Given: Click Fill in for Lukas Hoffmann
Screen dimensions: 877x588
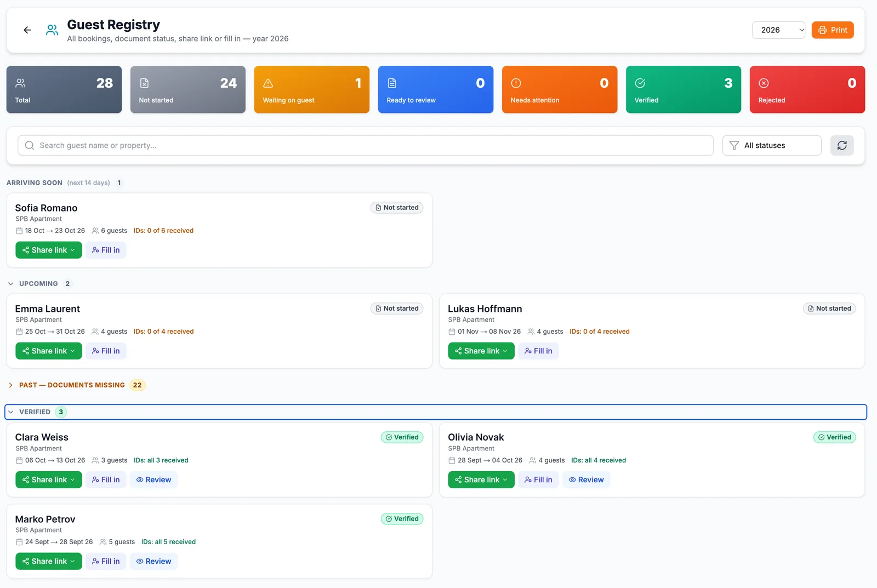Looking at the screenshot, I should click(538, 351).
